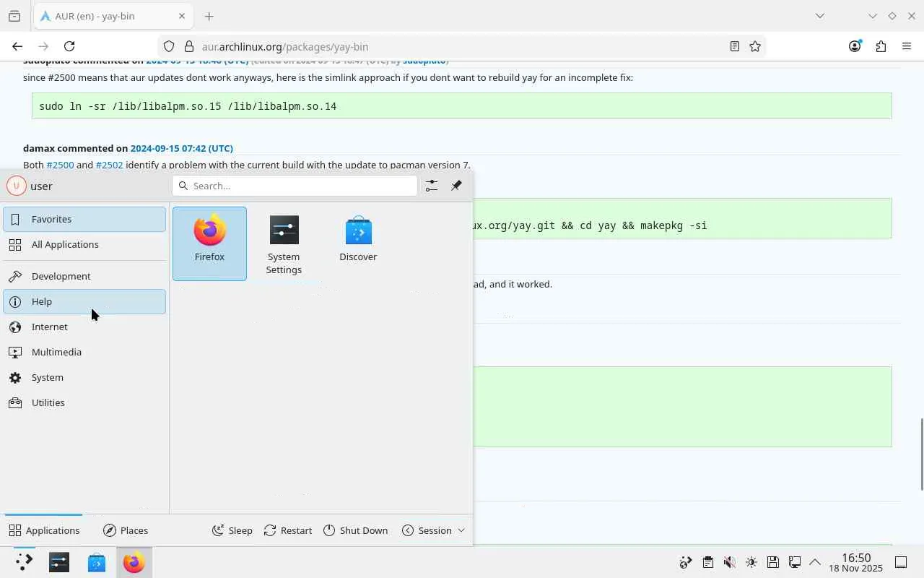Viewport: 924px width, 578px height.
Task: Open the network globe tray icon
Action: click(x=686, y=562)
